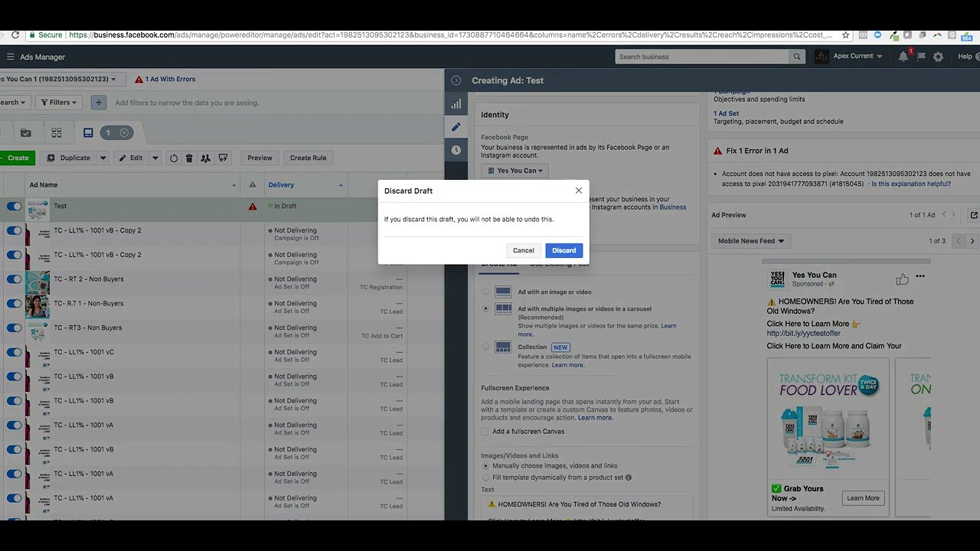Click the revert changes icon

click(x=174, y=158)
